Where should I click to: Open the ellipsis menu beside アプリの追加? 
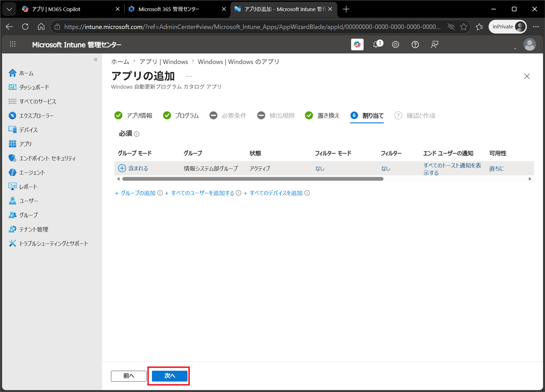189,76
